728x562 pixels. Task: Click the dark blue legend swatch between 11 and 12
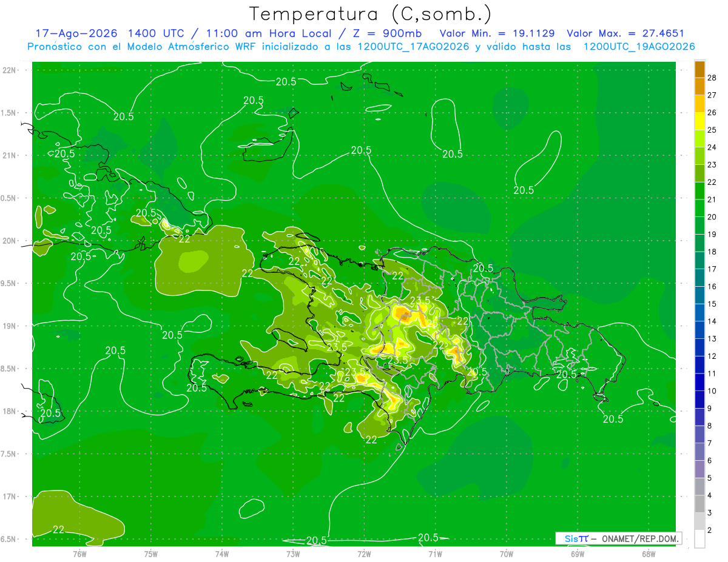coord(699,365)
